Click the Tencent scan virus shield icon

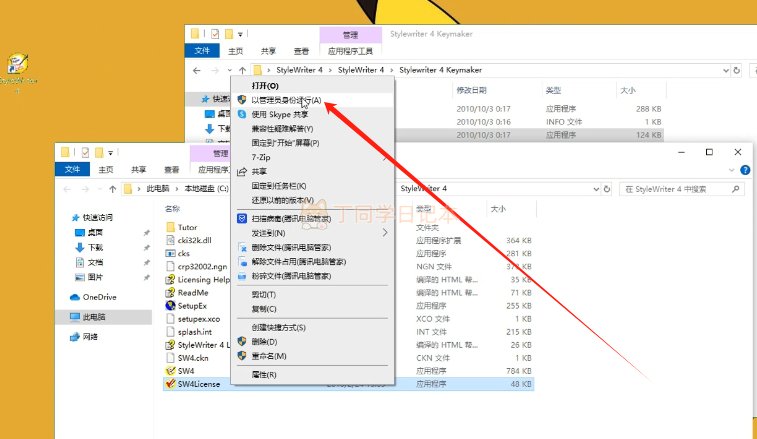(x=242, y=218)
